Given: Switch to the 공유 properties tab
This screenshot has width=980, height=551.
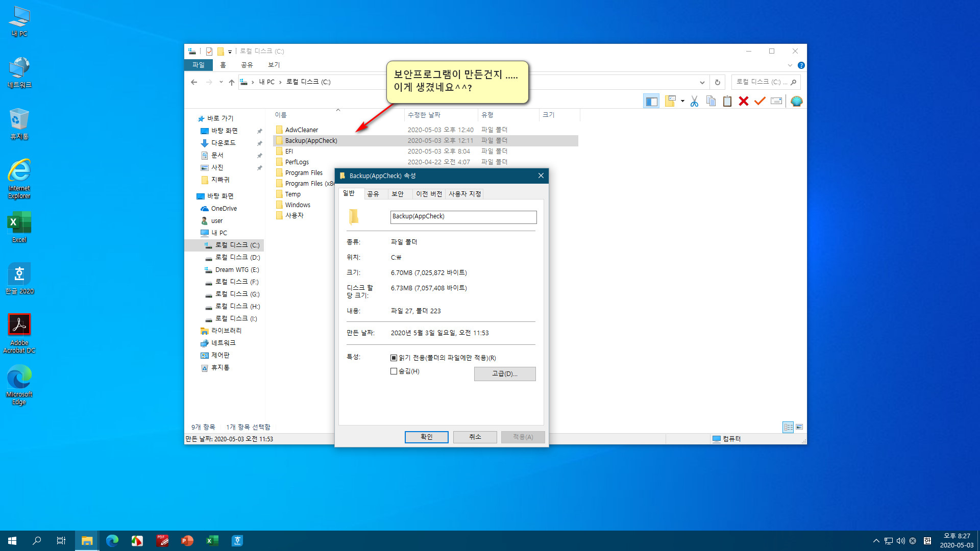Looking at the screenshot, I should (x=373, y=194).
